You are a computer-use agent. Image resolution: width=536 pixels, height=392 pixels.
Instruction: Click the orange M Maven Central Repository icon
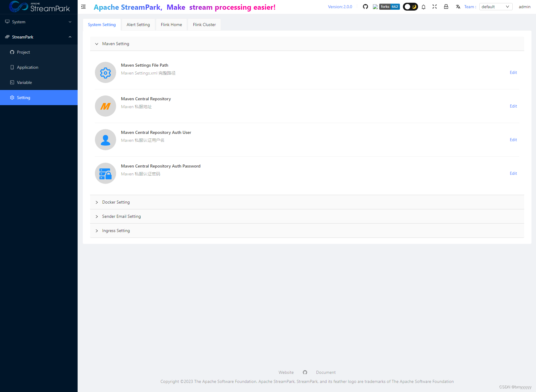(106, 106)
